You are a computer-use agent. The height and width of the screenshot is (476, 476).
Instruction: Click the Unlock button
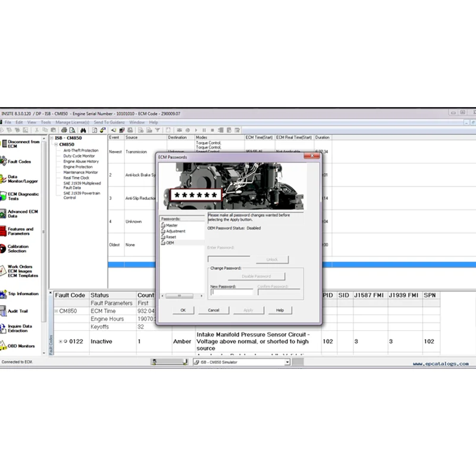(272, 259)
